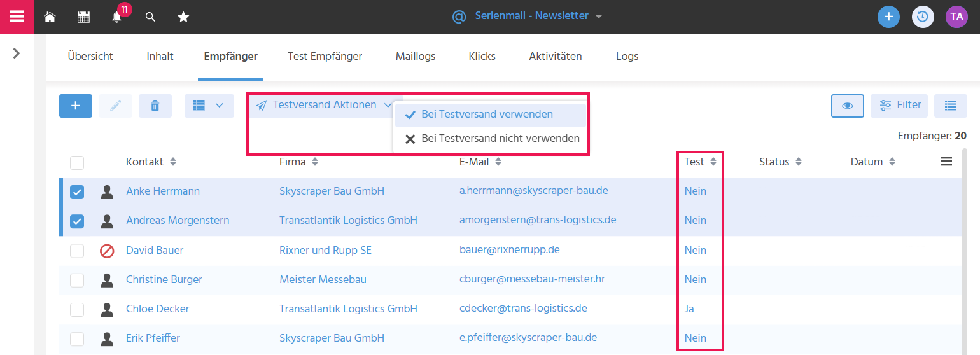Open favorites star icon
Image resolution: width=980 pixels, height=355 pixels.
183,17
